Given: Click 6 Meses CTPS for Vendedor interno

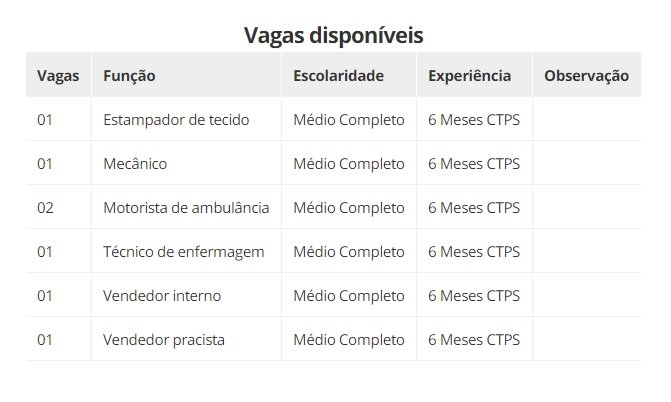Looking at the screenshot, I should 474,296.
